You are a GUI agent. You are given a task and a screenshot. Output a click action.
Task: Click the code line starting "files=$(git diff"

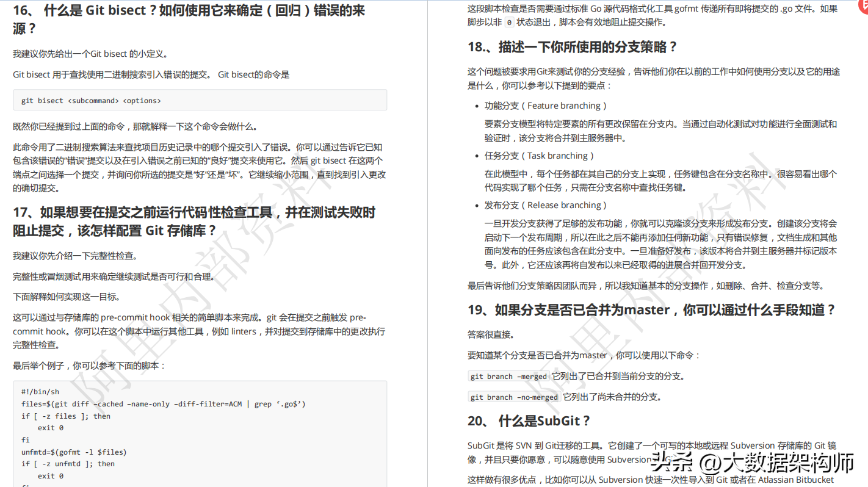pos(164,404)
